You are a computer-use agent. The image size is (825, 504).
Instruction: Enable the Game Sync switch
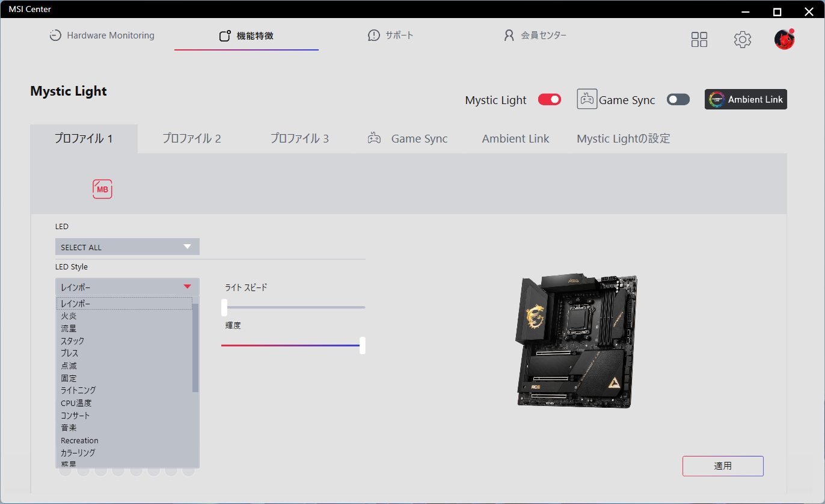678,99
